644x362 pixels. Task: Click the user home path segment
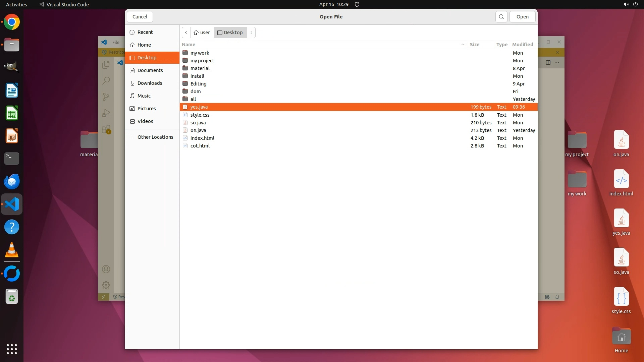click(202, 33)
